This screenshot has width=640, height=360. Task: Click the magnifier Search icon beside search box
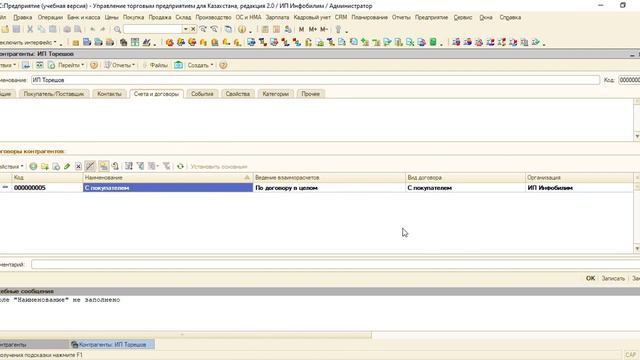[x=118, y=29]
